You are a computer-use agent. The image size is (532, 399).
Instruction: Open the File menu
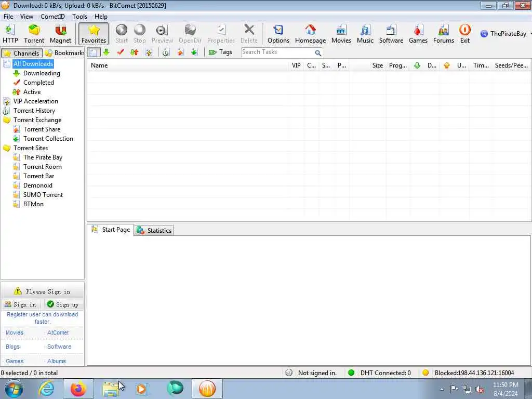8,16
